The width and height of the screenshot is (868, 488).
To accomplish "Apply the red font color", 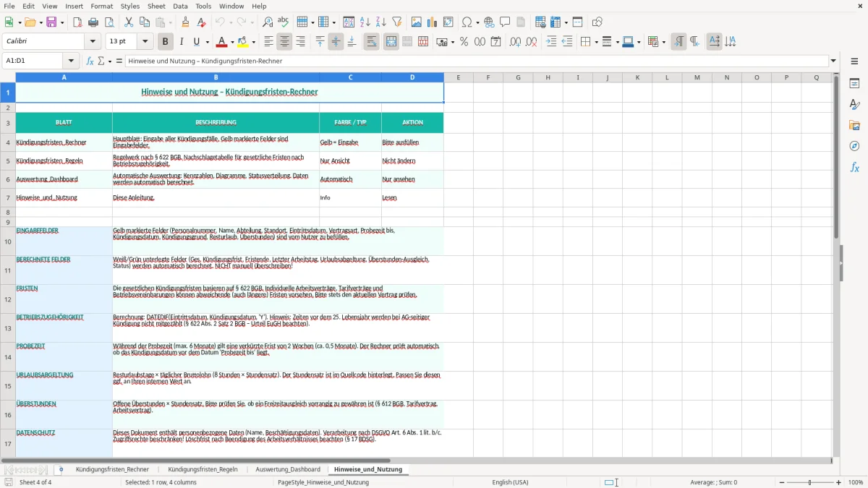I will (221, 42).
